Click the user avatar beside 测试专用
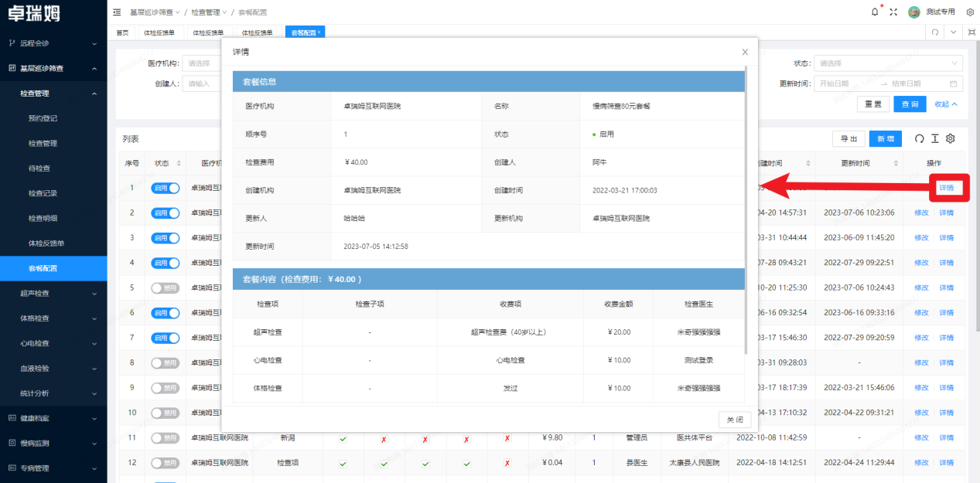The width and height of the screenshot is (980, 483). (914, 12)
